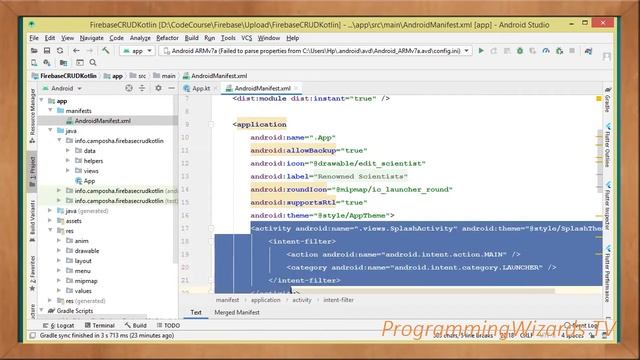Click the mipmap folder in tree
The width and height of the screenshot is (640, 360).
pyautogui.click(x=82, y=281)
